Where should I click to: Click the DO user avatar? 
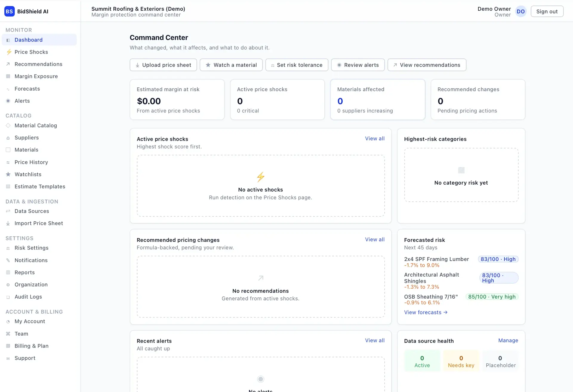coord(521,11)
